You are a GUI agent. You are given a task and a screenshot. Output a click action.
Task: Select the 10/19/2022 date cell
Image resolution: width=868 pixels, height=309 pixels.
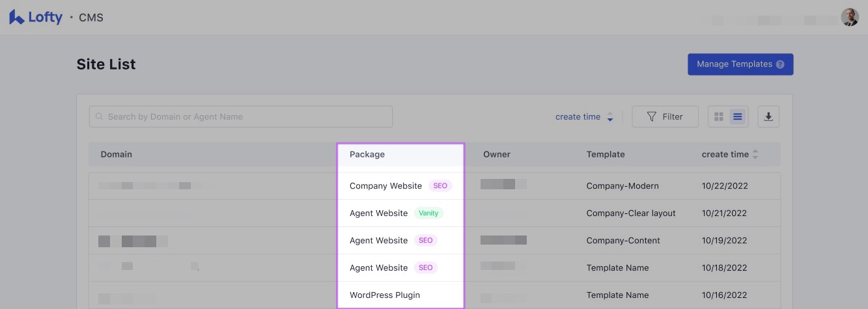pos(725,241)
